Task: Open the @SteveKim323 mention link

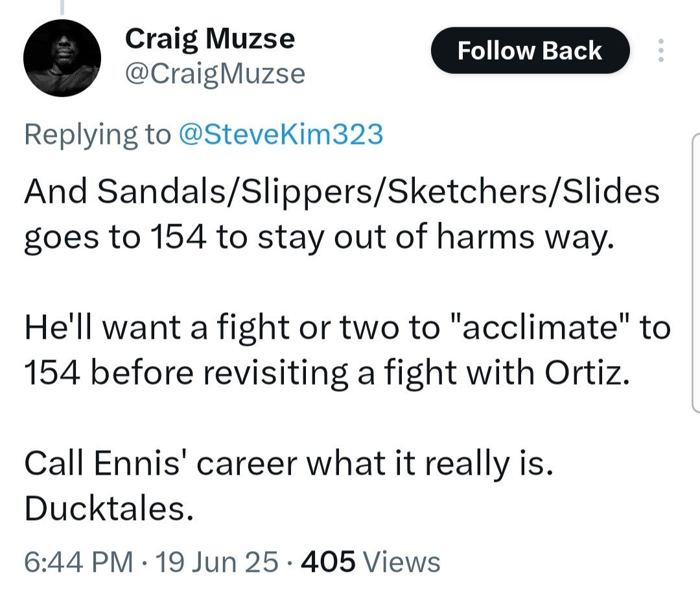Action: 280,134
